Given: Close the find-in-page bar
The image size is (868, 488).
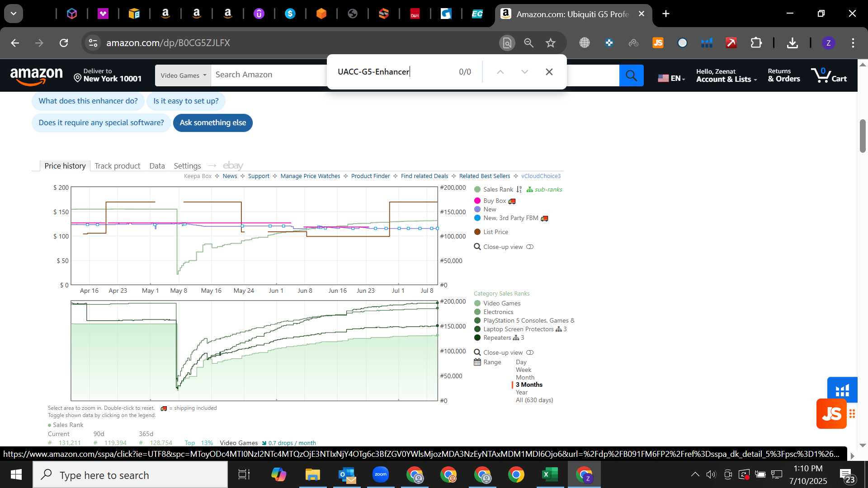Looking at the screenshot, I should 549,72.
